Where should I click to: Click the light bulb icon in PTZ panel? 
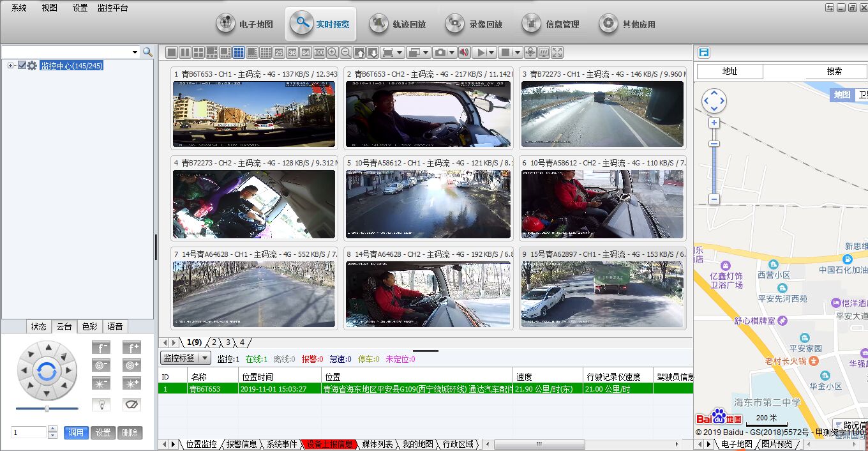coord(102,404)
